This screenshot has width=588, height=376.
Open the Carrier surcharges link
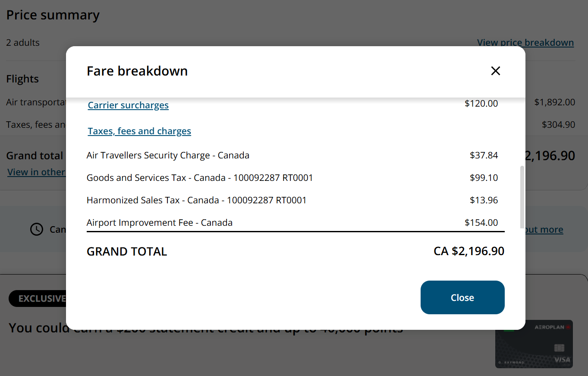[128, 105]
